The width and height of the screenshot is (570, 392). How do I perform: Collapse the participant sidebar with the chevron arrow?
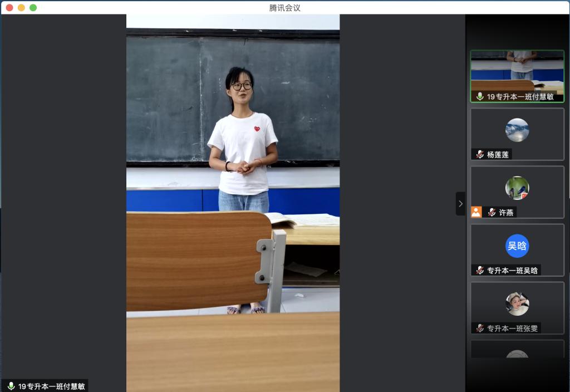click(x=460, y=204)
